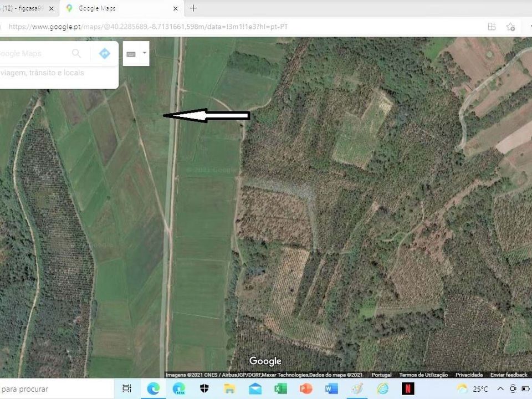532x399 pixels.
Task: Open Termos de Utilização link
Action: click(x=423, y=375)
